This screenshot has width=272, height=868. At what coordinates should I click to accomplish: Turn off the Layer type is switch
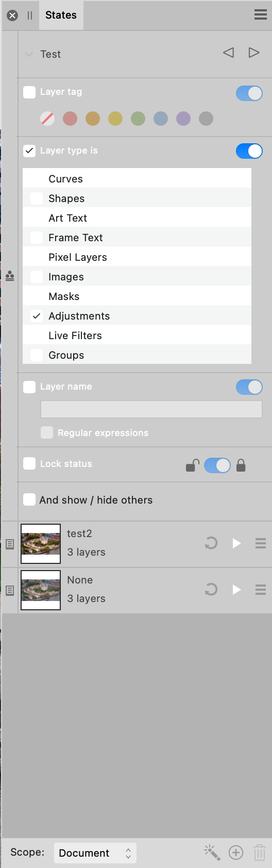tap(249, 151)
